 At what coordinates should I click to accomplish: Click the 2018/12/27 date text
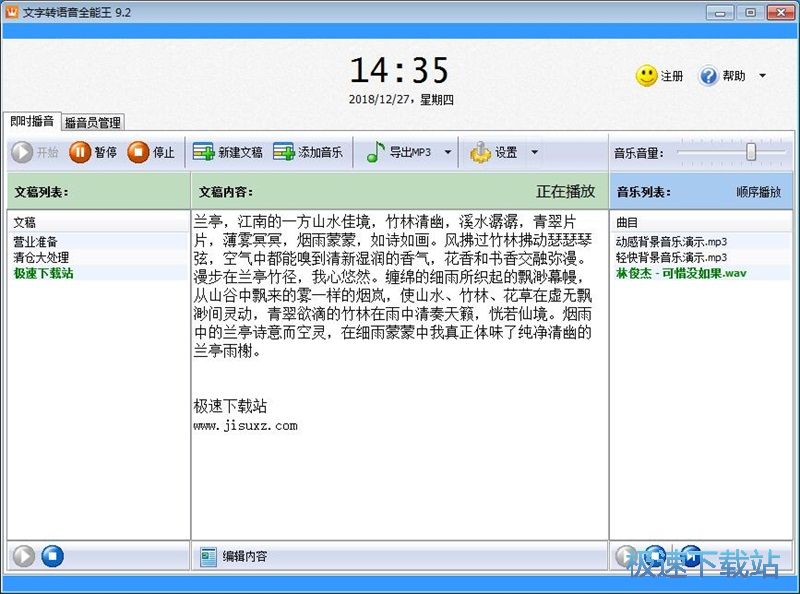[379, 99]
